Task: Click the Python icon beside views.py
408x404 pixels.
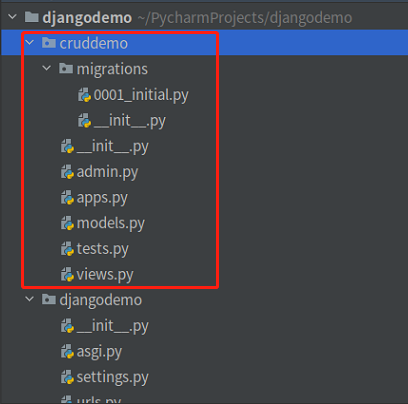Action: point(67,274)
